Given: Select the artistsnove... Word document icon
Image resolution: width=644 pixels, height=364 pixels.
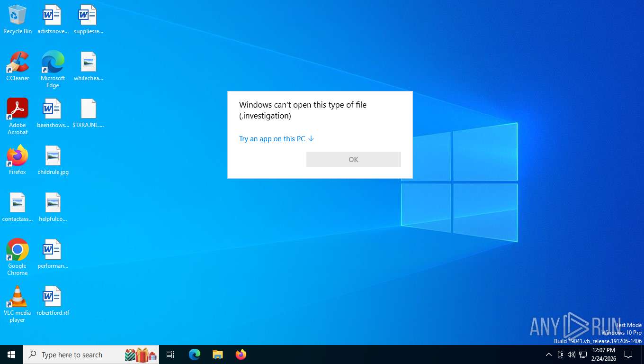Looking at the screenshot, I should 53,20.
